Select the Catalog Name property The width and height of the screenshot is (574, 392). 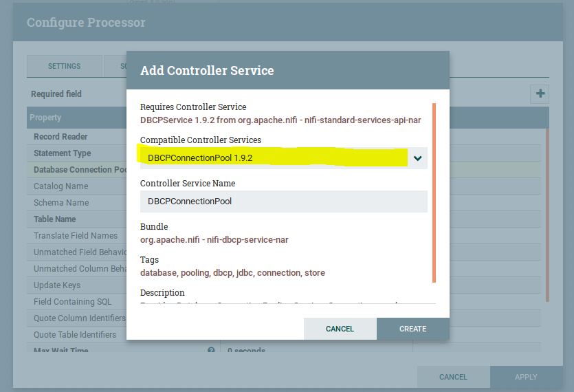click(x=60, y=186)
